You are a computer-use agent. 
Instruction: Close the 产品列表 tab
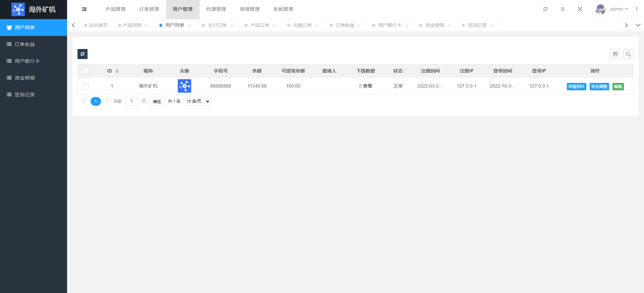[x=147, y=26]
